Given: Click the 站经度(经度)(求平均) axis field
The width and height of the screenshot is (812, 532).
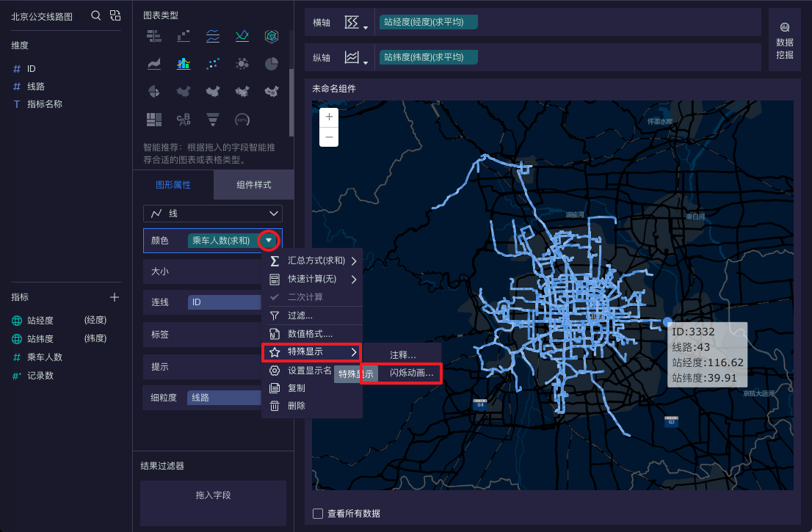Looking at the screenshot, I should [428, 22].
